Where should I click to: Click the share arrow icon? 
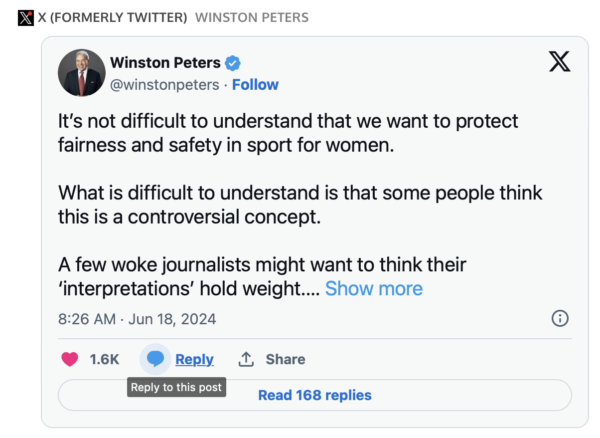click(x=245, y=359)
